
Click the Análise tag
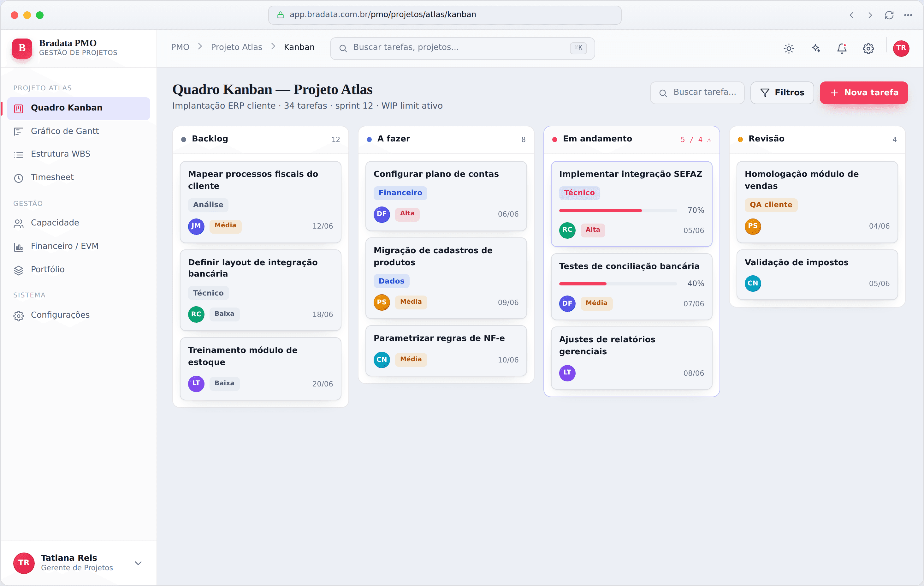pos(208,205)
